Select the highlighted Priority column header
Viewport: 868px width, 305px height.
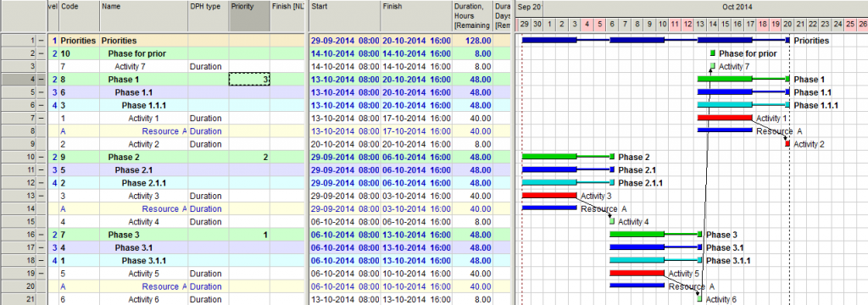tap(250, 15)
